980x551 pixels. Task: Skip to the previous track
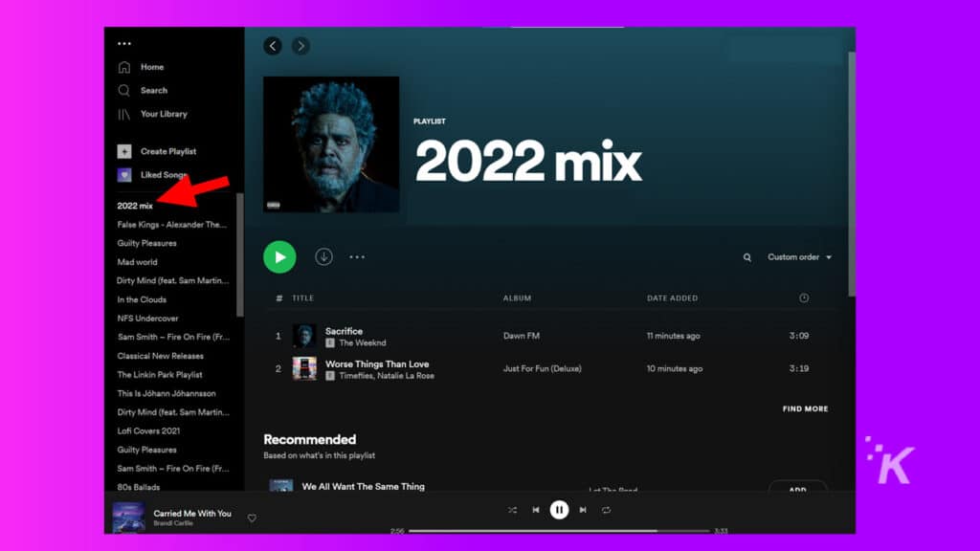(536, 511)
